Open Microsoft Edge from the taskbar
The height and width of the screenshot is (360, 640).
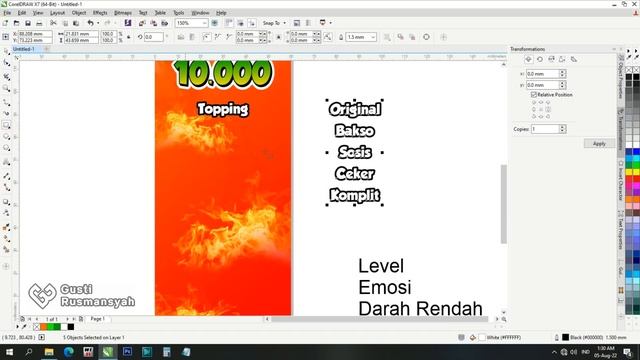[69, 352]
